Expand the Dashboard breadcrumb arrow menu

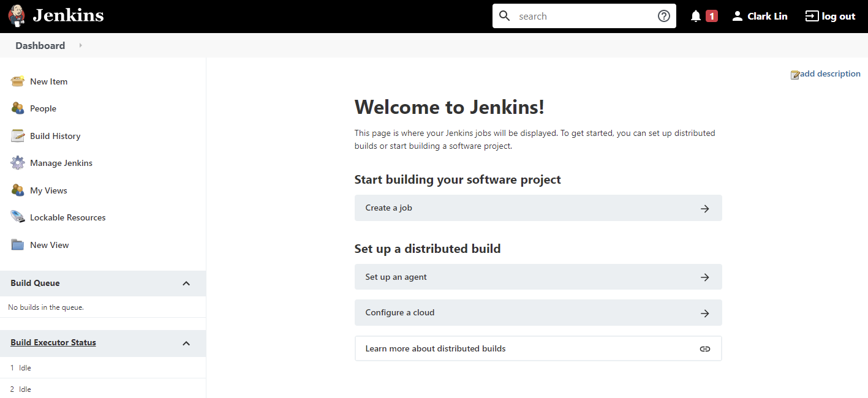[81, 45]
